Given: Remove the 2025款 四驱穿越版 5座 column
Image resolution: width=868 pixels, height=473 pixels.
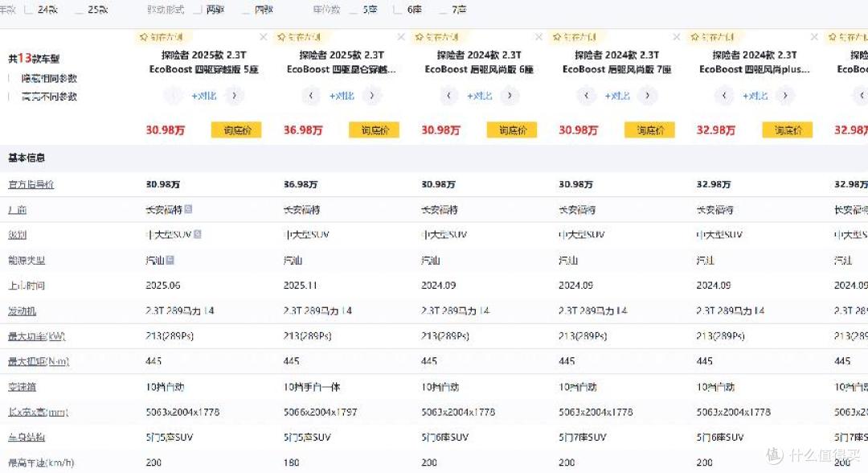Looking at the screenshot, I should point(264,37).
